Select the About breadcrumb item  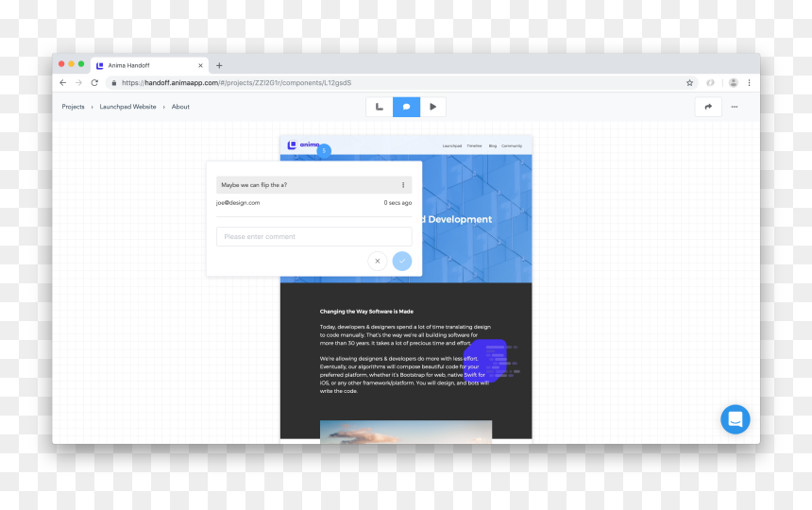(180, 107)
